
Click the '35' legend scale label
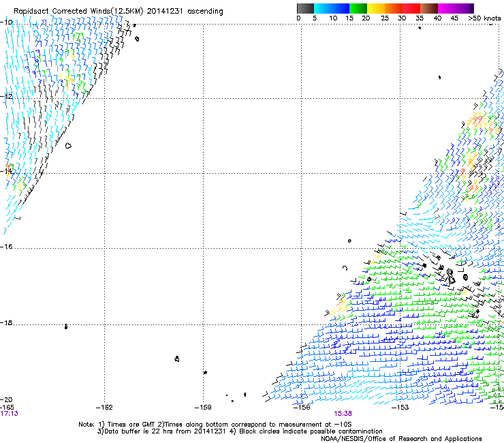click(420, 18)
